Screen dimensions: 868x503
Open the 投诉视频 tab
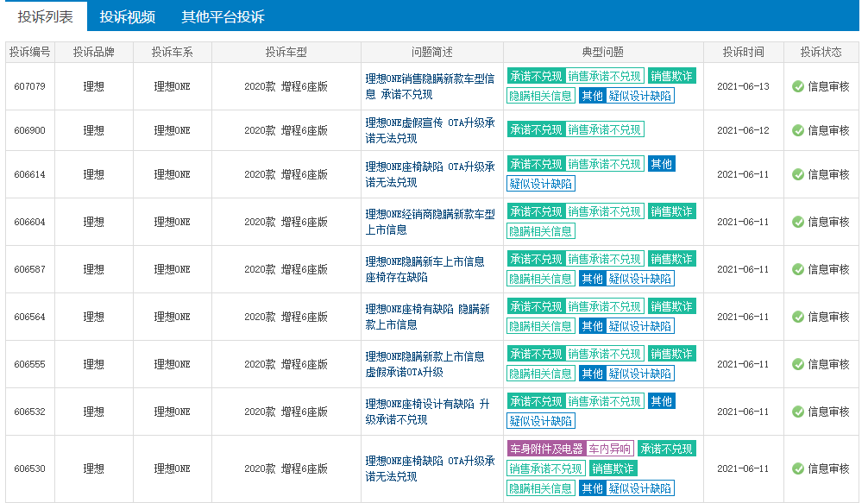pyautogui.click(x=128, y=16)
